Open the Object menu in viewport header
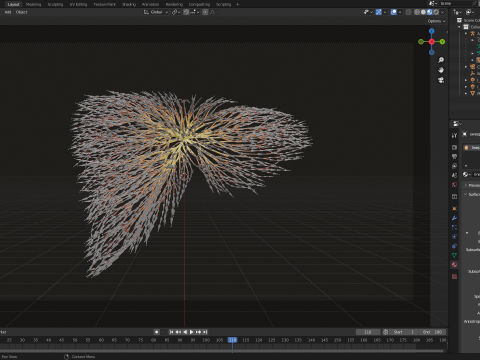The height and width of the screenshot is (360, 480). coord(21,12)
